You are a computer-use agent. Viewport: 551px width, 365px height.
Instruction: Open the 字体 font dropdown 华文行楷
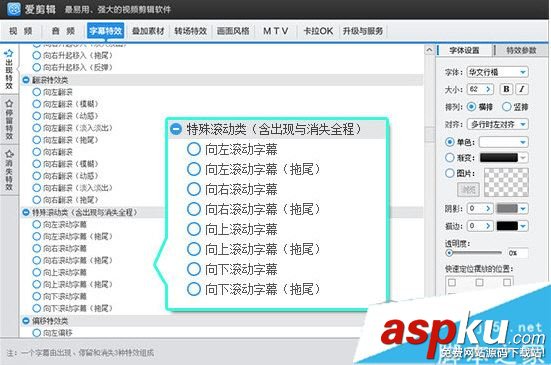[x=497, y=72]
